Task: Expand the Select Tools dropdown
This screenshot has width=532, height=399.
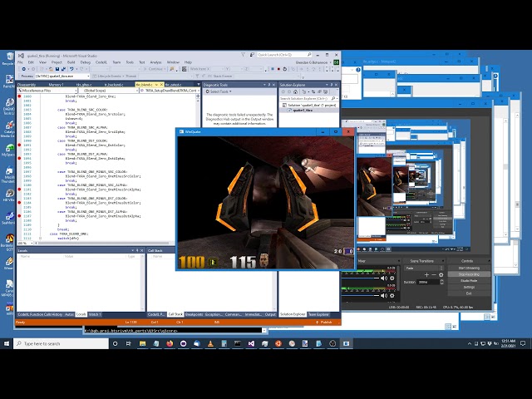Action: pos(219,91)
